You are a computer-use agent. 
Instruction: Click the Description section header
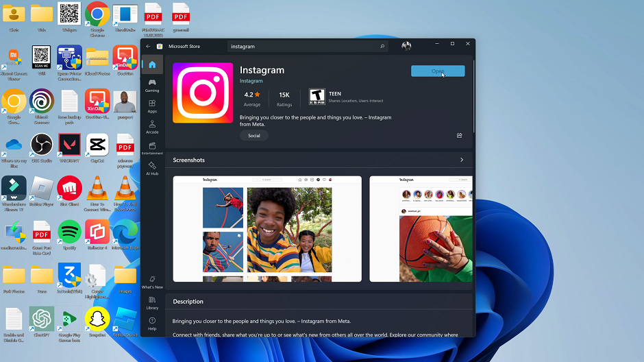click(x=188, y=301)
